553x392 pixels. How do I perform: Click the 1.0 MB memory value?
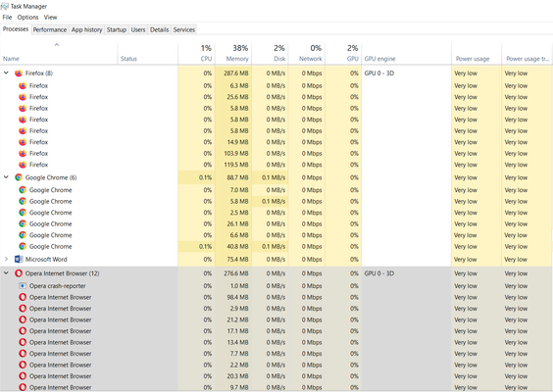[x=239, y=286]
